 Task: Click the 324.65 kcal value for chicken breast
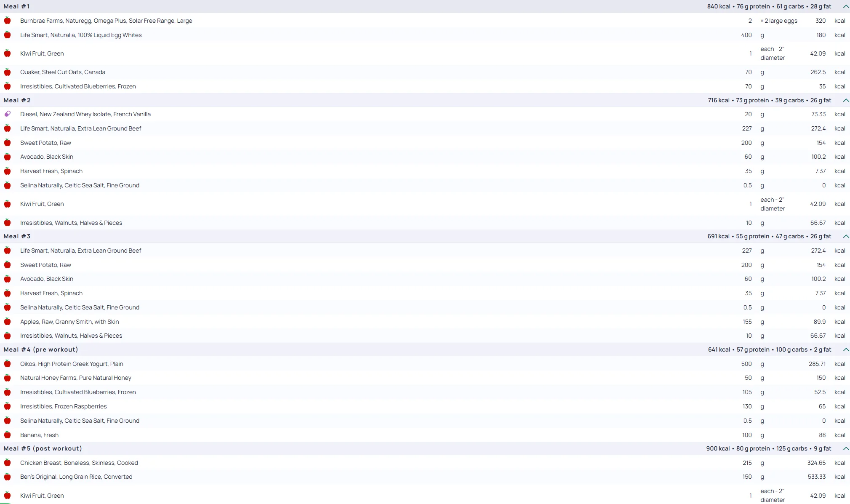tap(816, 463)
